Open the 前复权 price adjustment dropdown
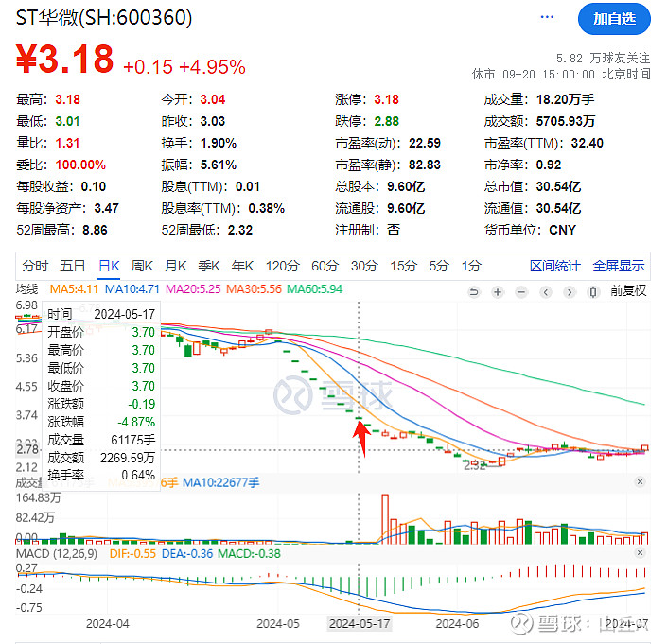Screen dimensions: 667x644 pos(628,290)
